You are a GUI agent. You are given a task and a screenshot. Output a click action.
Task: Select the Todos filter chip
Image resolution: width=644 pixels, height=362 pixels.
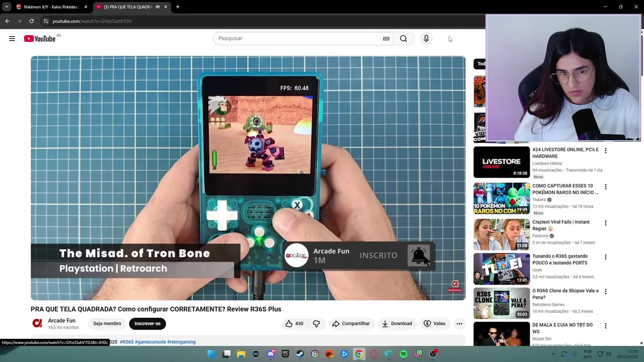point(480,64)
